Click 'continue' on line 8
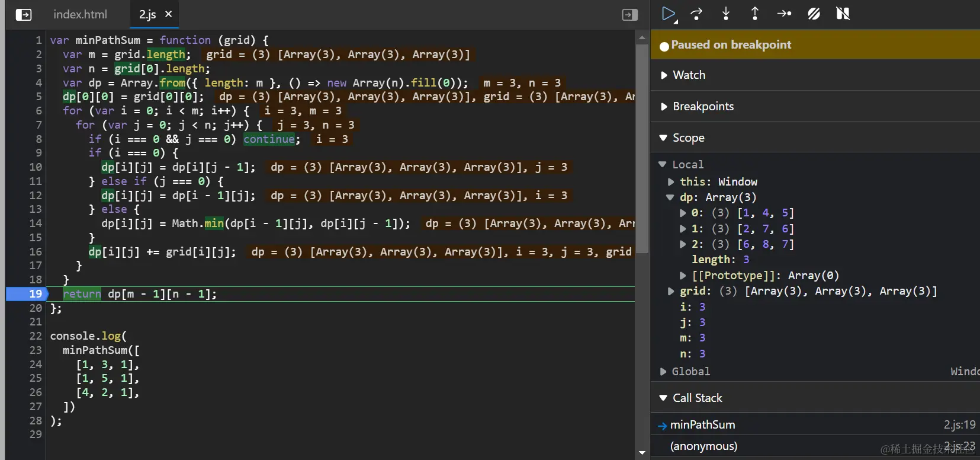The image size is (980, 460). click(269, 139)
